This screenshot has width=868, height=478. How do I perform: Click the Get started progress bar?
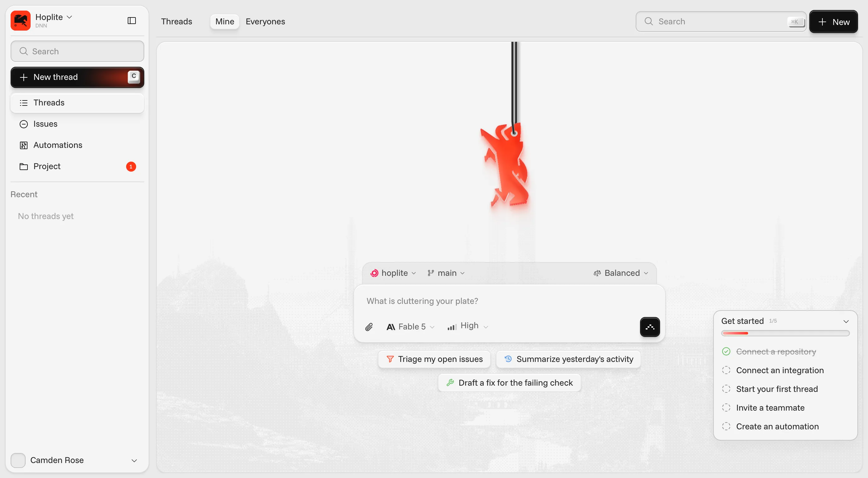[x=785, y=333]
